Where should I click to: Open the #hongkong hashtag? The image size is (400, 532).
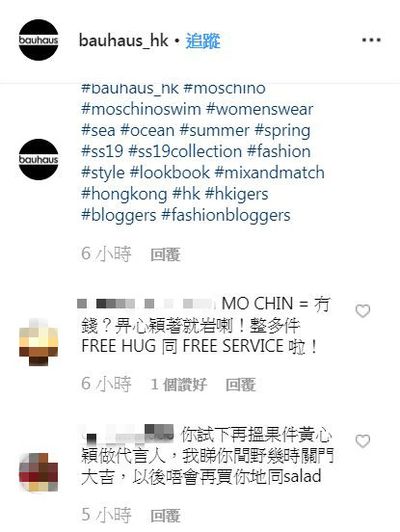pos(124,194)
